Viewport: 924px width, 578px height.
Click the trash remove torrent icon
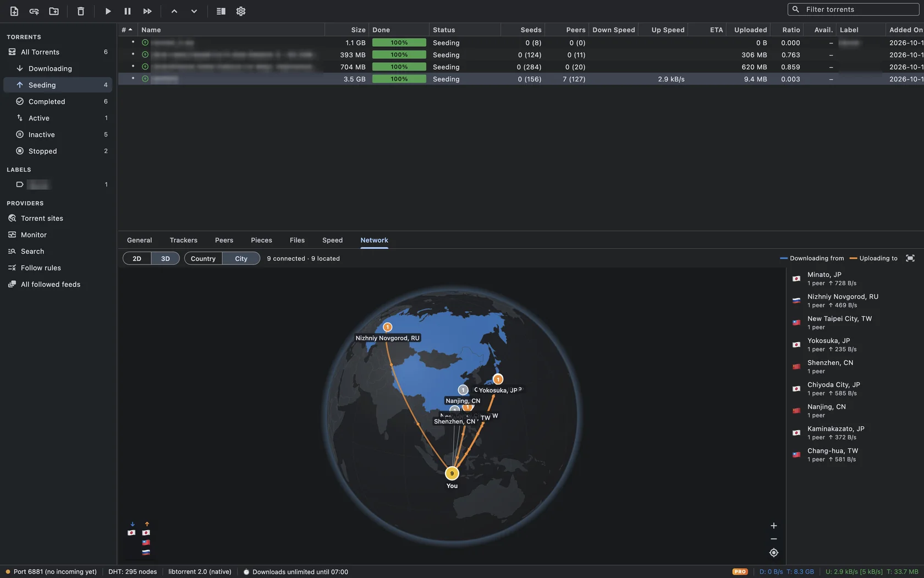tap(81, 11)
